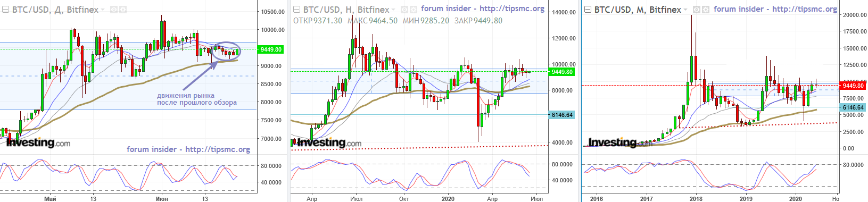Screen dimensions: 868x202
Task: Click the МИН 9285.20 low value
Action: (x=426, y=21)
